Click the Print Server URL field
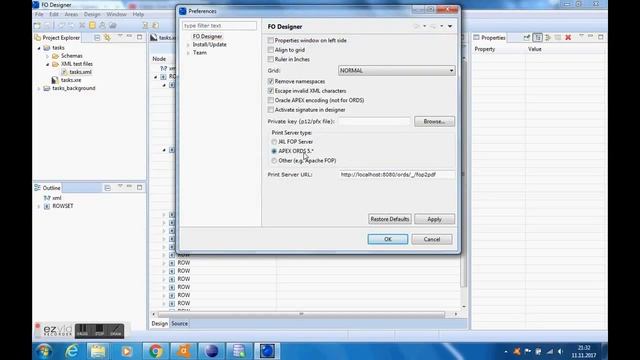Image resolution: width=640 pixels, height=360 pixels. [x=396, y=174]
